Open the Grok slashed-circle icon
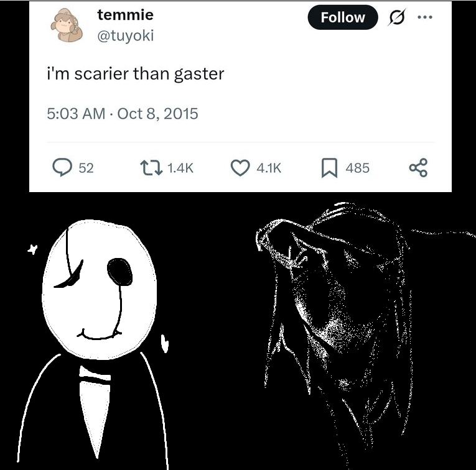 click(x=397, y=17)
